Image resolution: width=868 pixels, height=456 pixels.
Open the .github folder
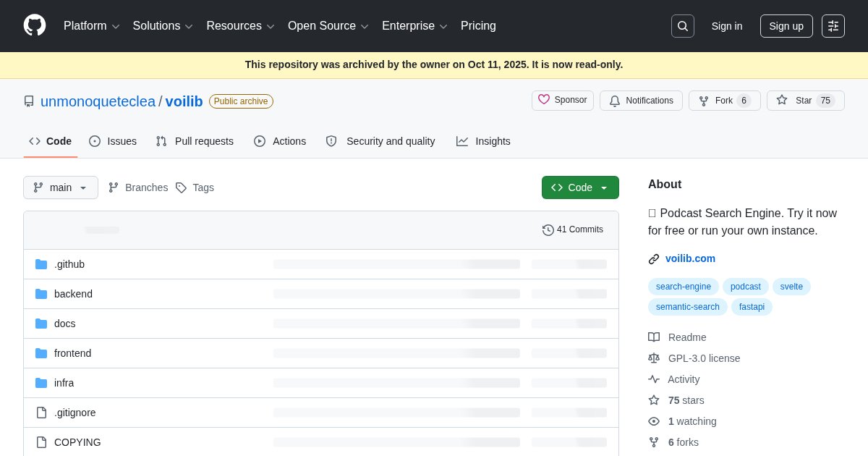pos(69,264)
